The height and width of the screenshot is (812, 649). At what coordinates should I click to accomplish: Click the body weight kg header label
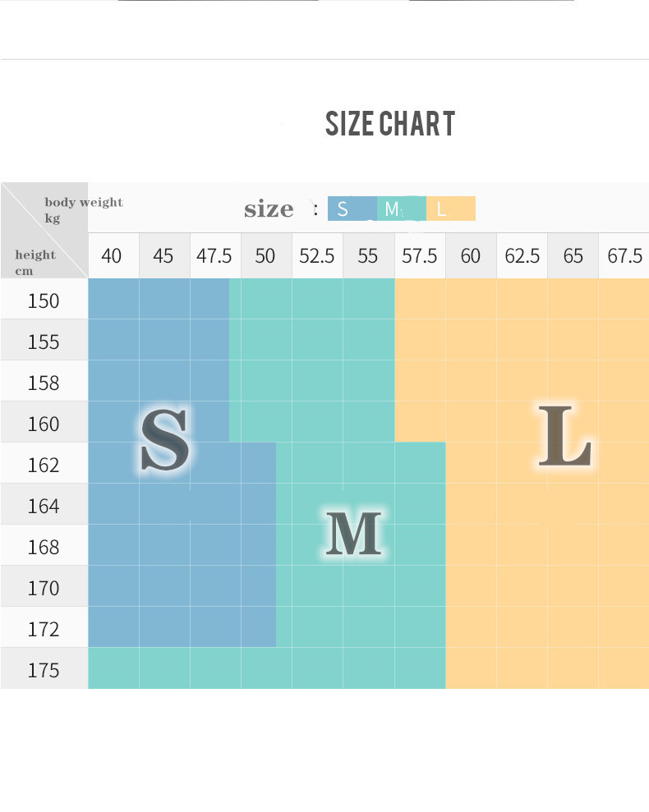[x=82, y=210]
